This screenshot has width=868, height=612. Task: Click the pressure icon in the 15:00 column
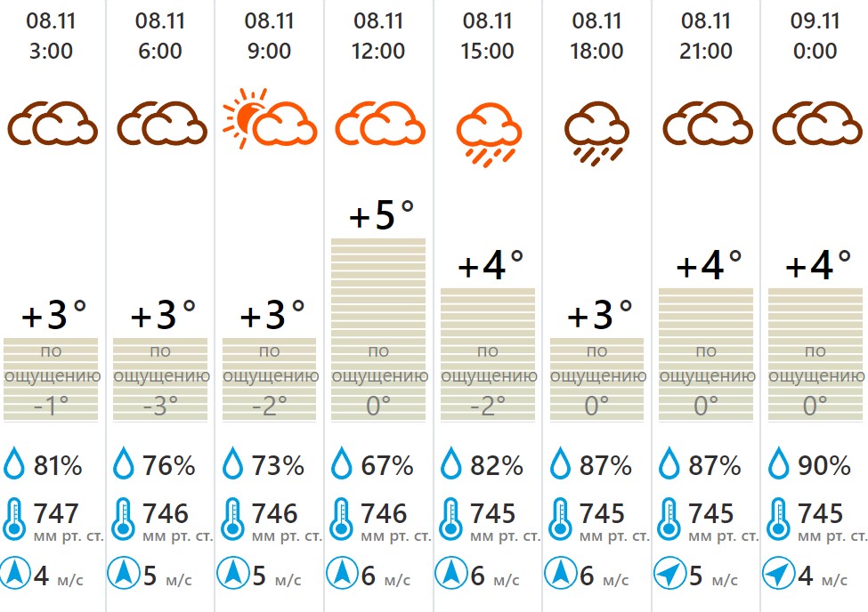coord(450,519)
